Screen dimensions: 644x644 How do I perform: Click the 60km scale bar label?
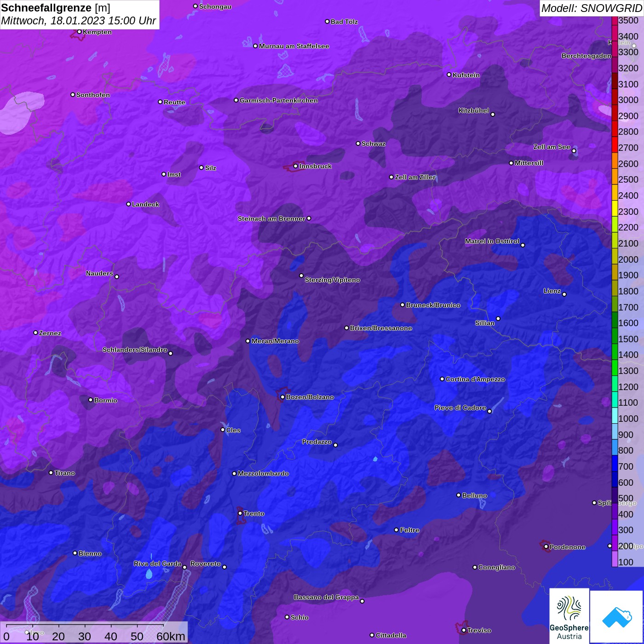coord(171,637)
